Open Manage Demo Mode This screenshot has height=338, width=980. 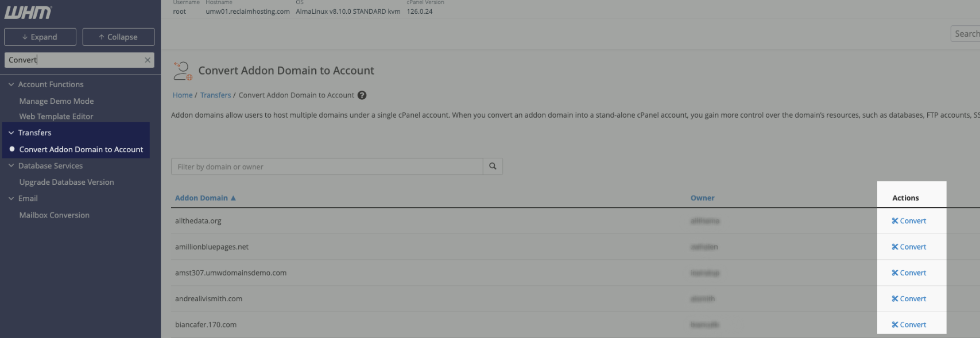click(56, 101)
